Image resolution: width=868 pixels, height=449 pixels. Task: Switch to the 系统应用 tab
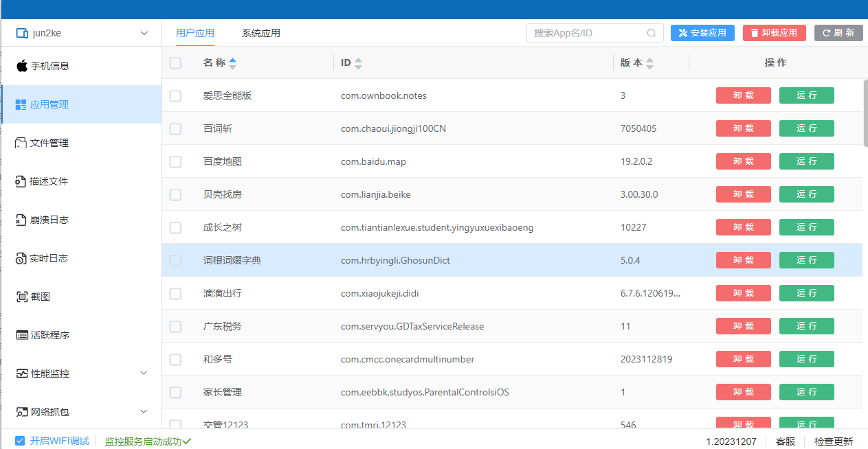(261, 33)
